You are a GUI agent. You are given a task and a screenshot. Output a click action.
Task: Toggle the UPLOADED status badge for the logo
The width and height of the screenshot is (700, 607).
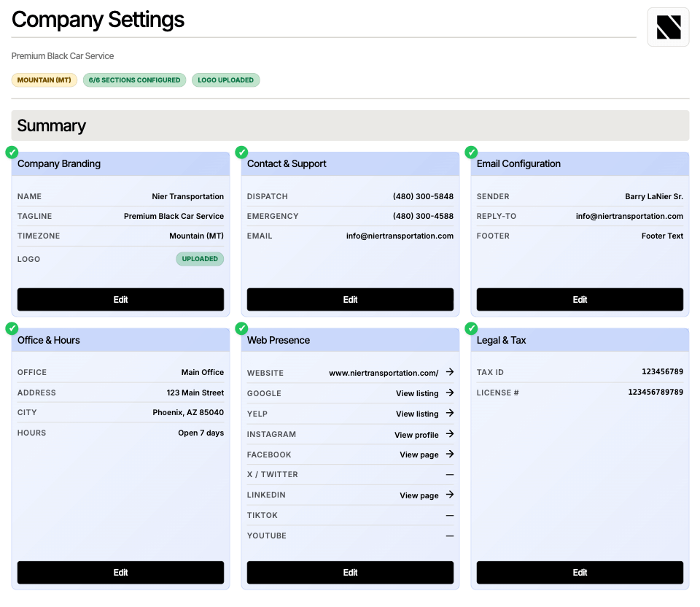click(200, 258)
